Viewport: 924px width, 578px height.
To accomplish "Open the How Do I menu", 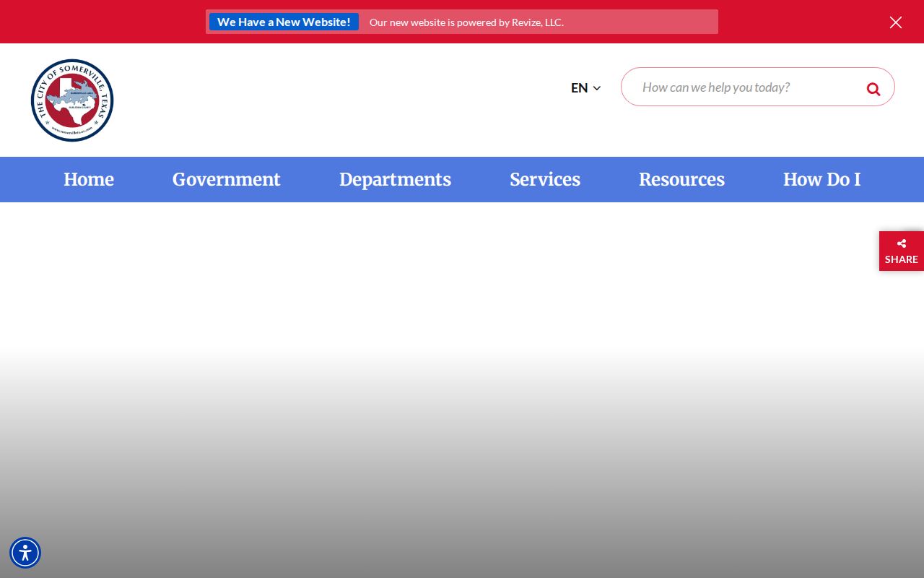I will coord(821,180).
